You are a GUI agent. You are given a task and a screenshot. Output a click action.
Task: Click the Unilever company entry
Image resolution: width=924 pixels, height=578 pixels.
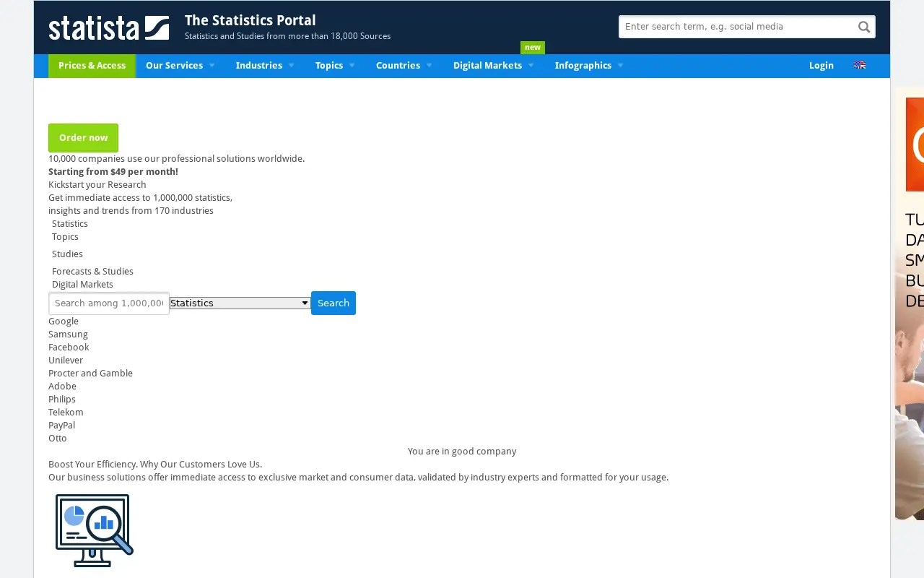[66, 361]
